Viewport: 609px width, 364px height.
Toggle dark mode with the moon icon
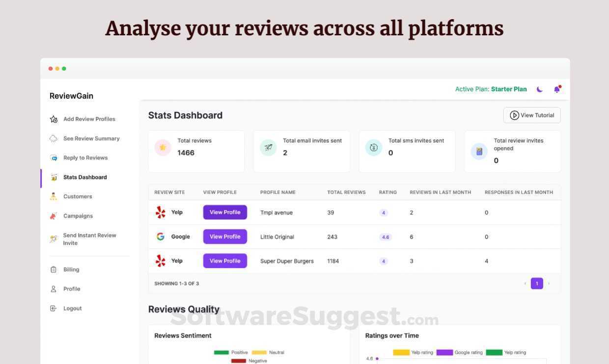(x=539, y=89)
